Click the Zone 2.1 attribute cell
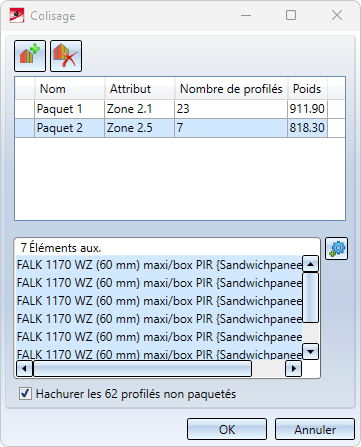Viewport: 361px width, 447px height. tap(140, 109)
